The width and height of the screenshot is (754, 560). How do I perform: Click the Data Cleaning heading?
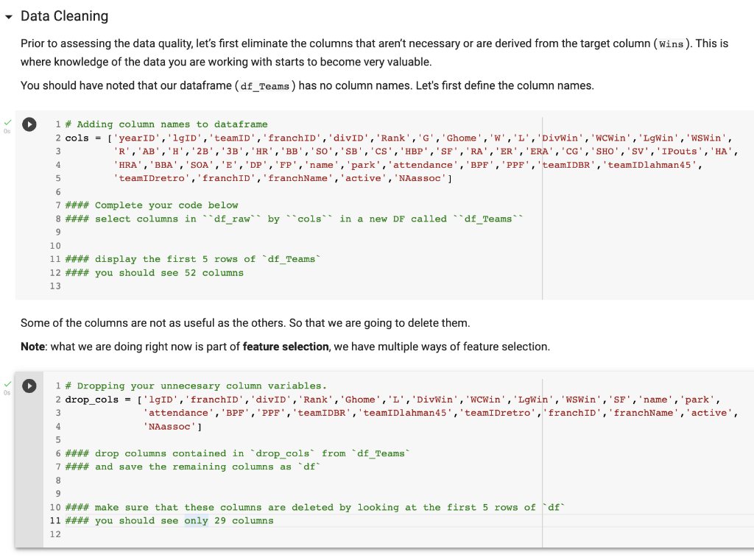coord(65,16)
